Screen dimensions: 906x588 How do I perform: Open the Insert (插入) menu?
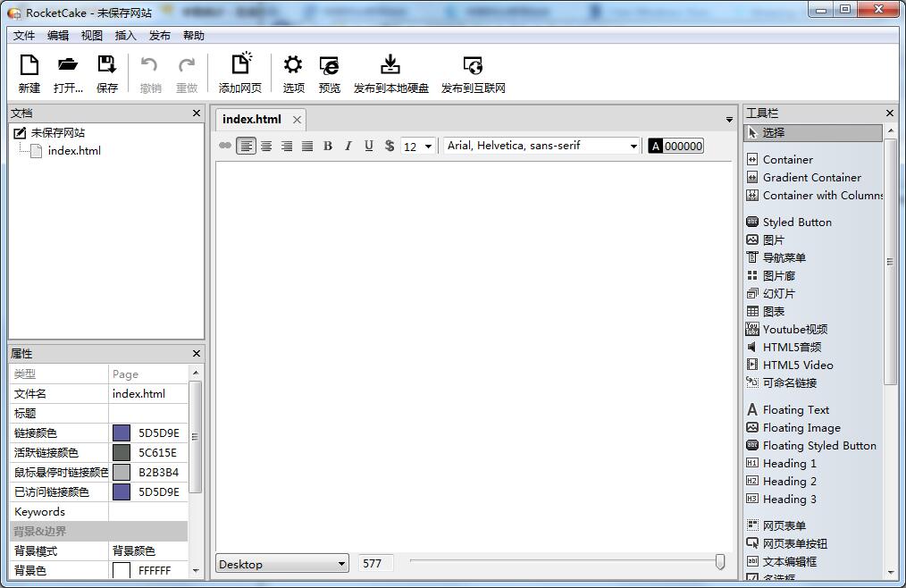(126, 36)
